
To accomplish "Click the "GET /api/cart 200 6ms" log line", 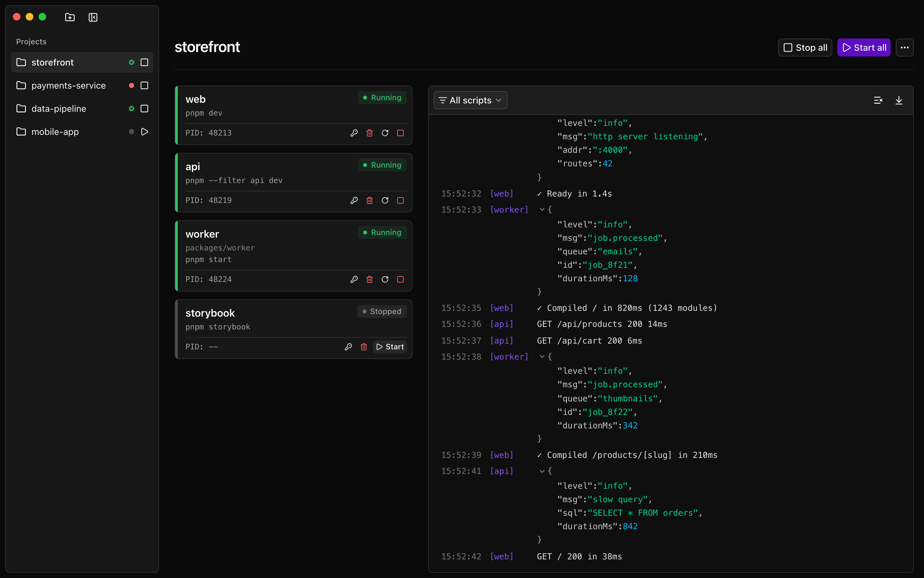I will (x=589, y=341).
